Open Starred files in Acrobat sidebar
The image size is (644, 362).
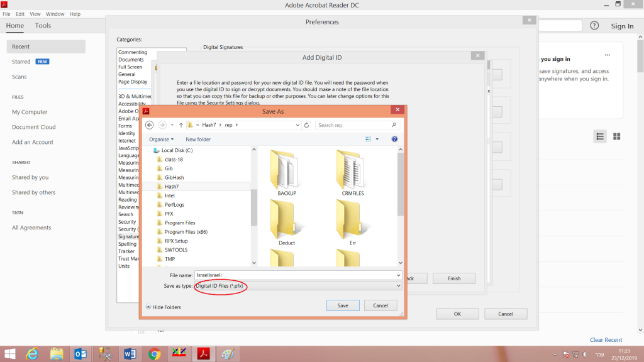[21, 62]
